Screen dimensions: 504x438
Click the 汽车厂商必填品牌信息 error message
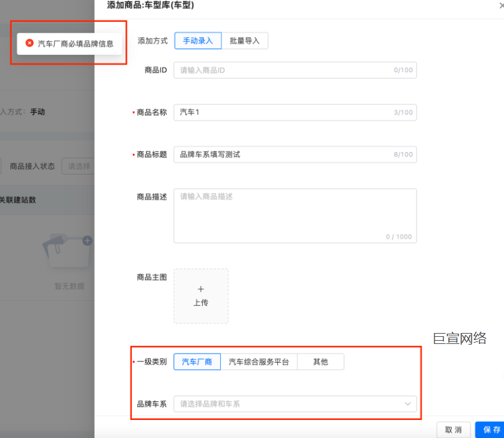tap(75, 44)
